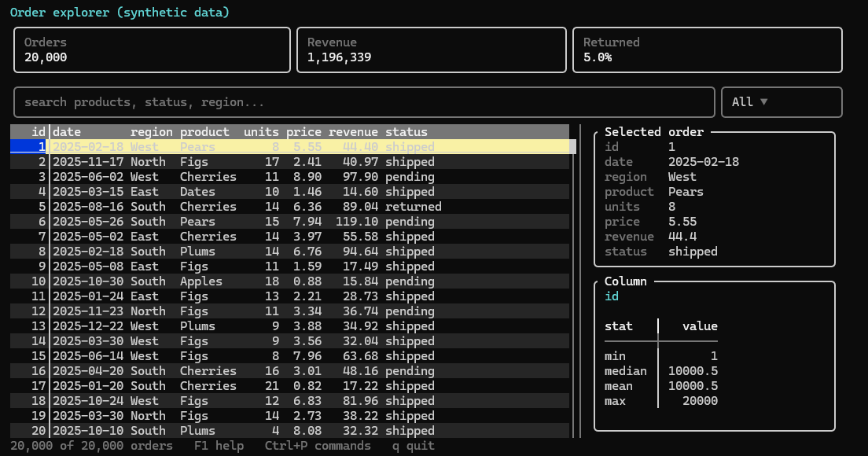Screen dimensions: 868x456
Task: Click the revenue column header
Action: pos(353,132)
